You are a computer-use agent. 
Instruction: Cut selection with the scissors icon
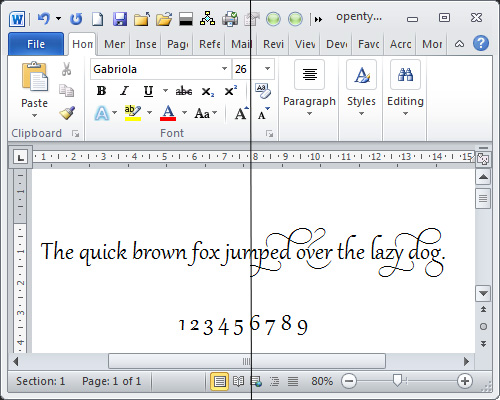pos(66,69)
